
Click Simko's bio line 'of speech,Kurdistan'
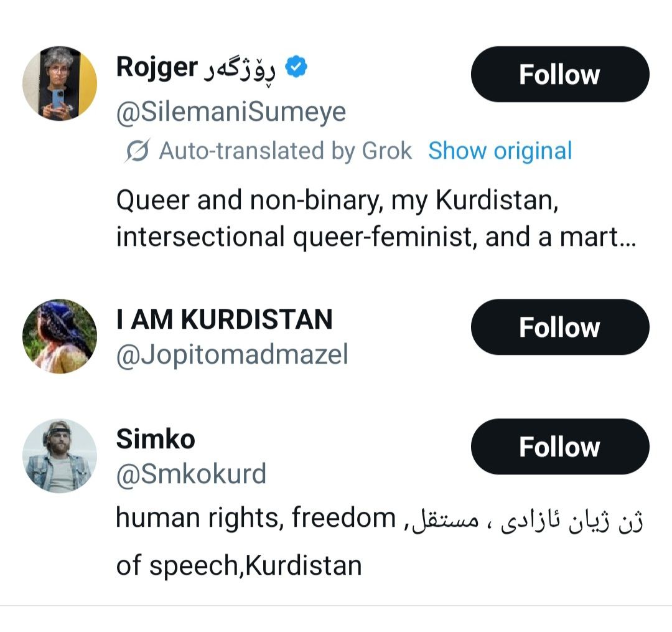[239, 565]
